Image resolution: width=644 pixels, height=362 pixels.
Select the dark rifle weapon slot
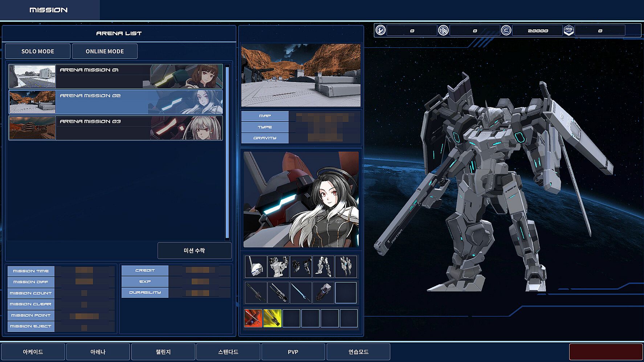pos(256,293)
